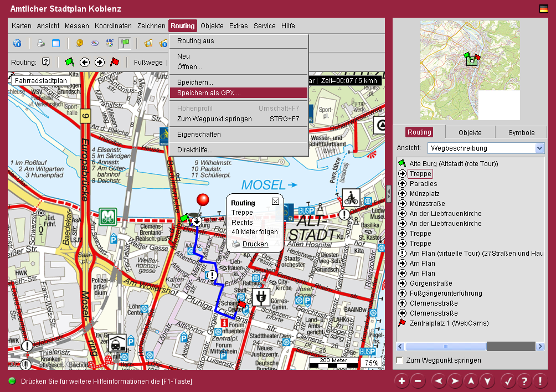Open the German flag language selector
Image resolution: width=556 pixels, height=392 pixels.
[x=543, y=9]
